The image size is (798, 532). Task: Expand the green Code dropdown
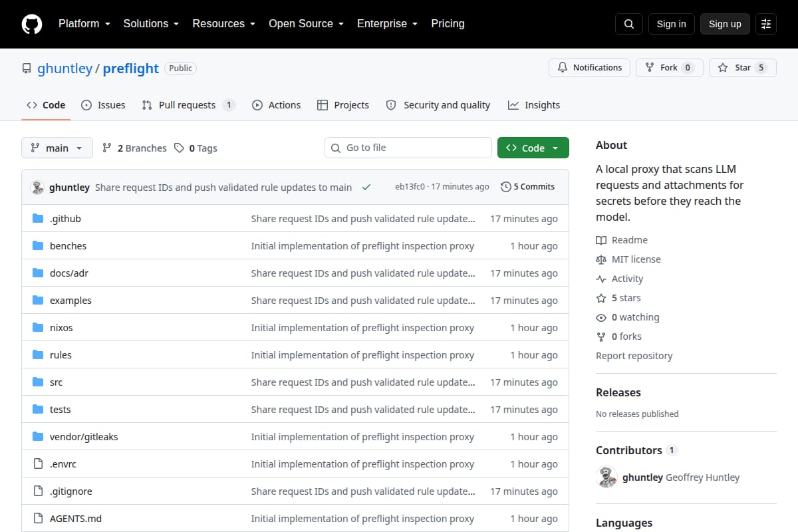tap(533, 148)
